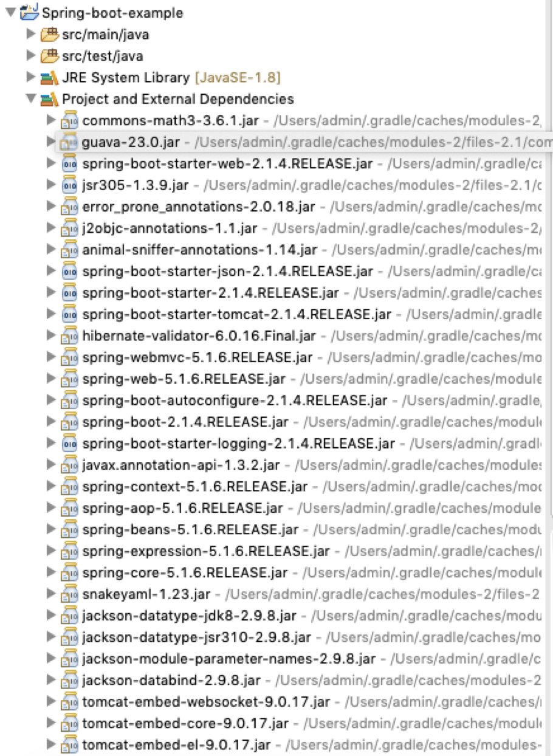
Task: Click the tomcat-embed-core-9.0.17.jar icon
Action: coord(69,723)
